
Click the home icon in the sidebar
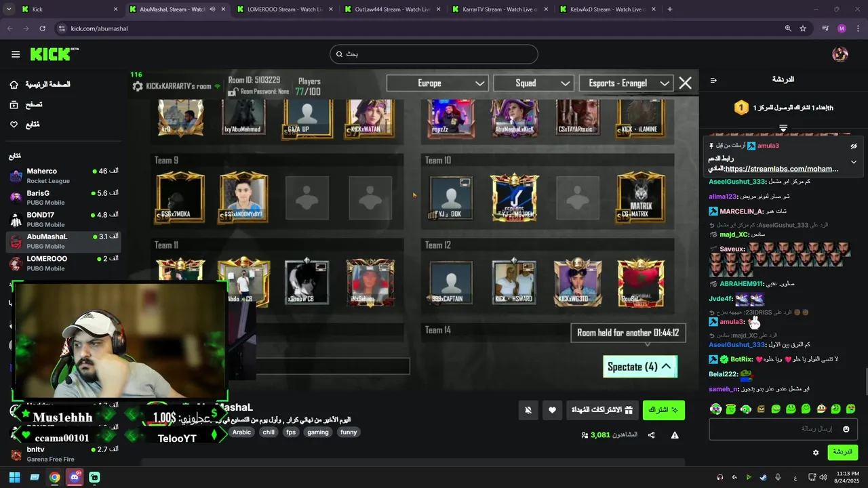14,85
